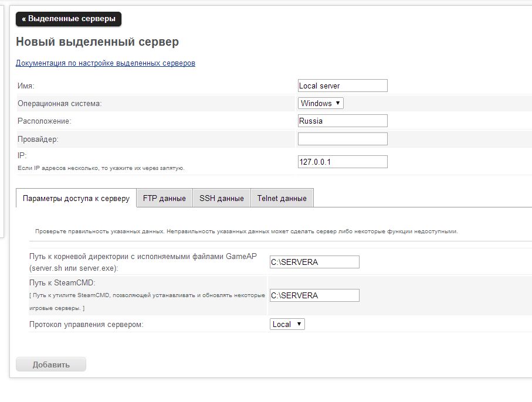The height and width of the screenshot is (402, 532).
Task: Click the Путь к SteamCMD label
Action: click(62, 283)
